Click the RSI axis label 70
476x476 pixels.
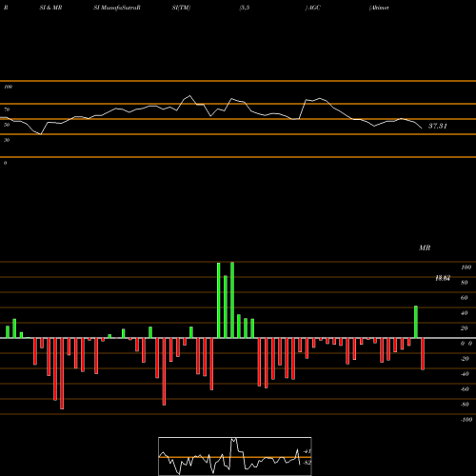7,109
